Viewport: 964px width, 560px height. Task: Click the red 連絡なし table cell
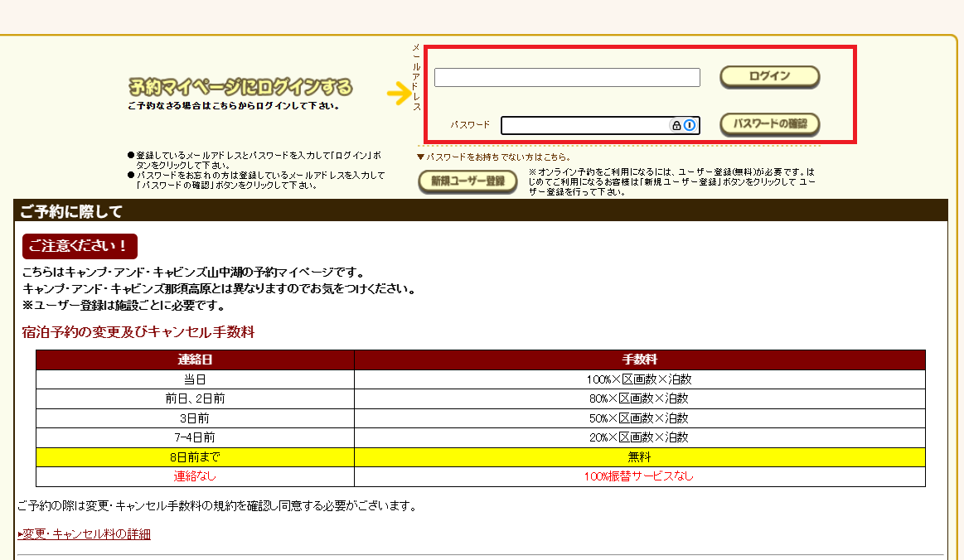(195, 476)
